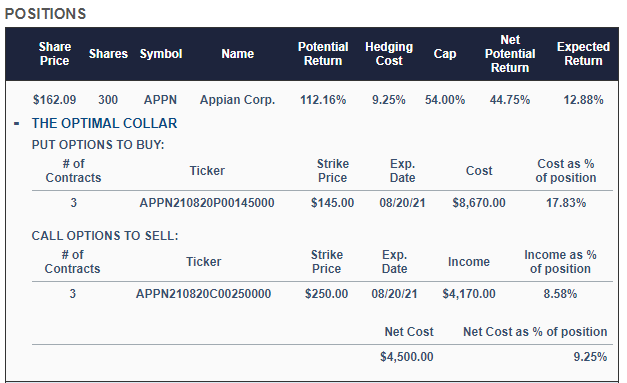Screen dimensions: 627x383
Task: Click the APPN symbol cell
Action: [160, 100]
